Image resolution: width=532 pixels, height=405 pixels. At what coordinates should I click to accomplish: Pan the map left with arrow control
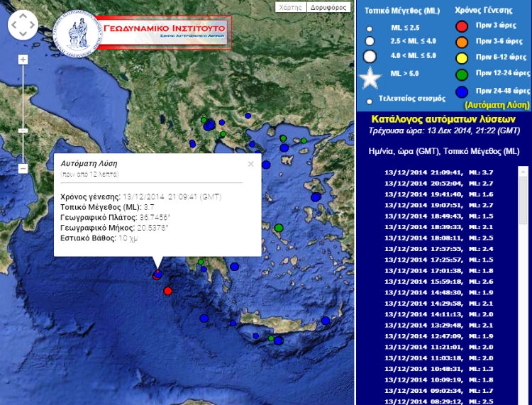click(x=13, y=26)
